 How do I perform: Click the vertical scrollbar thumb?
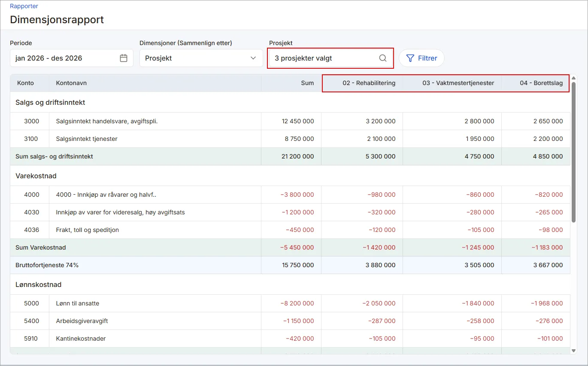[573, 152]
